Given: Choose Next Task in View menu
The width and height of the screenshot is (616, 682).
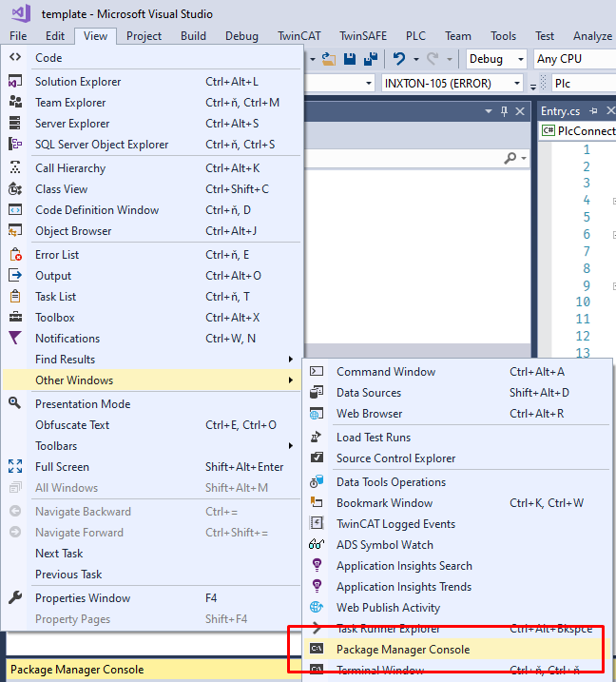Looking at the screenshot, I should pyautogui.click(x=151, y=554).
